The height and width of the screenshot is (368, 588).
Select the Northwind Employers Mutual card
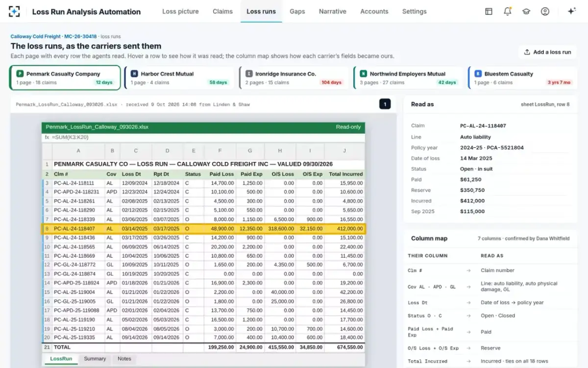[x=408, y=78]
